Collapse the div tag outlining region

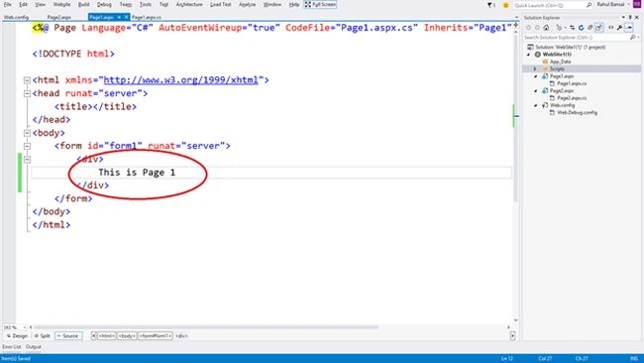(27, 159)
